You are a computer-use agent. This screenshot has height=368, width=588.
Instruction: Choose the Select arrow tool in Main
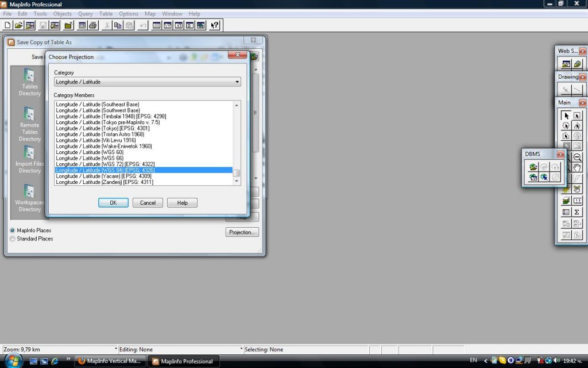[x=566, y=116]
